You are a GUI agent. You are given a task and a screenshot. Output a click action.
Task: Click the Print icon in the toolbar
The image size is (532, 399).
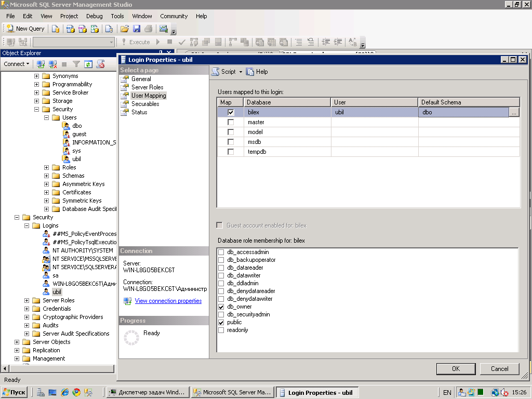click(148, 29)
